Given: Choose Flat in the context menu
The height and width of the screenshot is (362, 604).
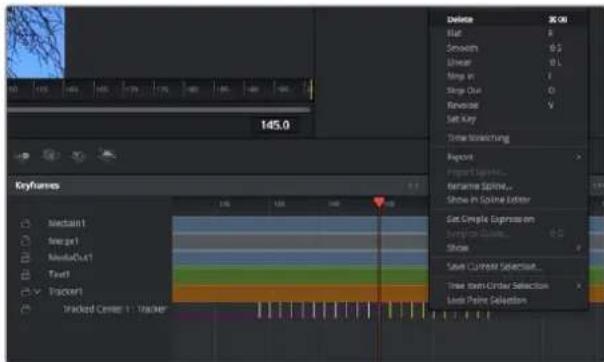Looking at the screenshot, I should click(508, 34).
